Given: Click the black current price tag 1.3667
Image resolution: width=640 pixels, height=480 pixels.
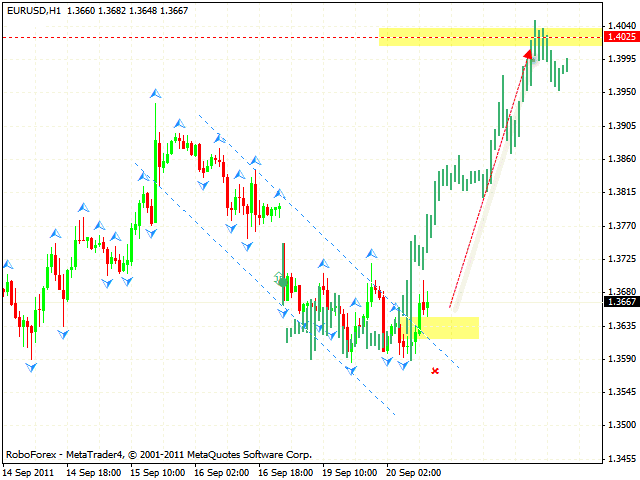Looking at the screenshot, I should 620,302.
